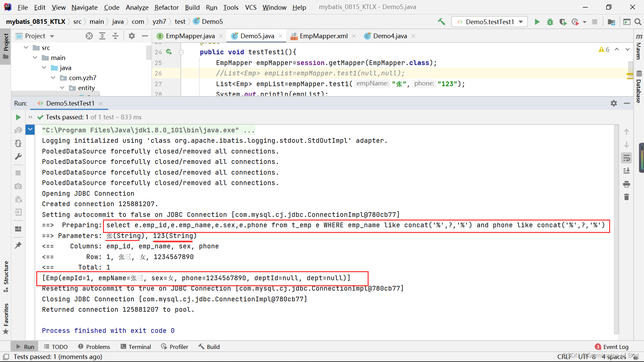Viewport: 644px width, 362px height.
Task: Open the VCS menu
Action: click(251, 7)
